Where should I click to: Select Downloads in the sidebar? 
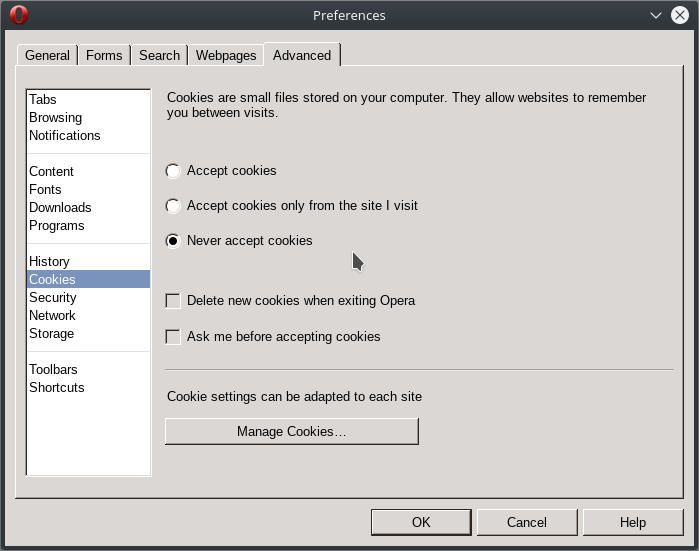click(x=88, y=208)
